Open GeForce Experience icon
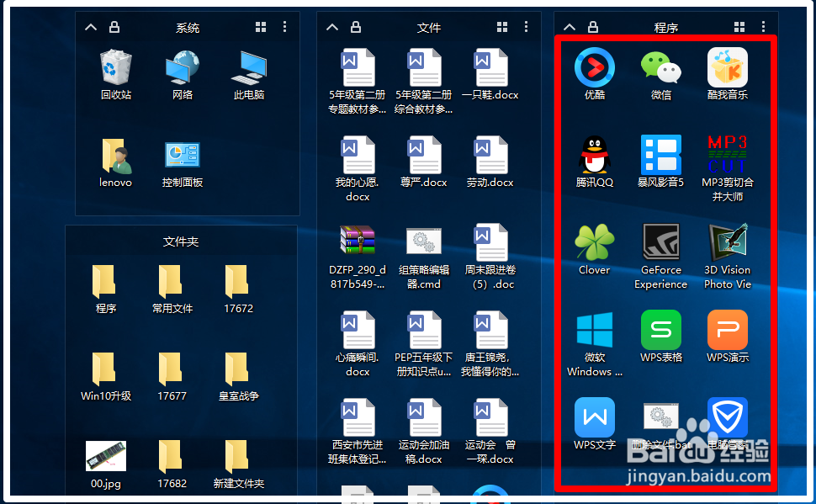 pyautogui.click(x=661, y=242)
